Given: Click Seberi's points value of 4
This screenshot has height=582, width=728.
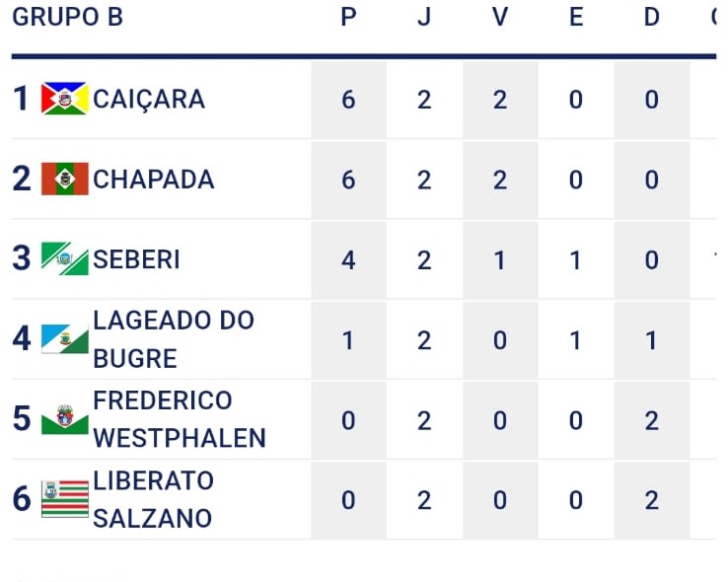Looking at the screenshot, I should tap(348, 260).
